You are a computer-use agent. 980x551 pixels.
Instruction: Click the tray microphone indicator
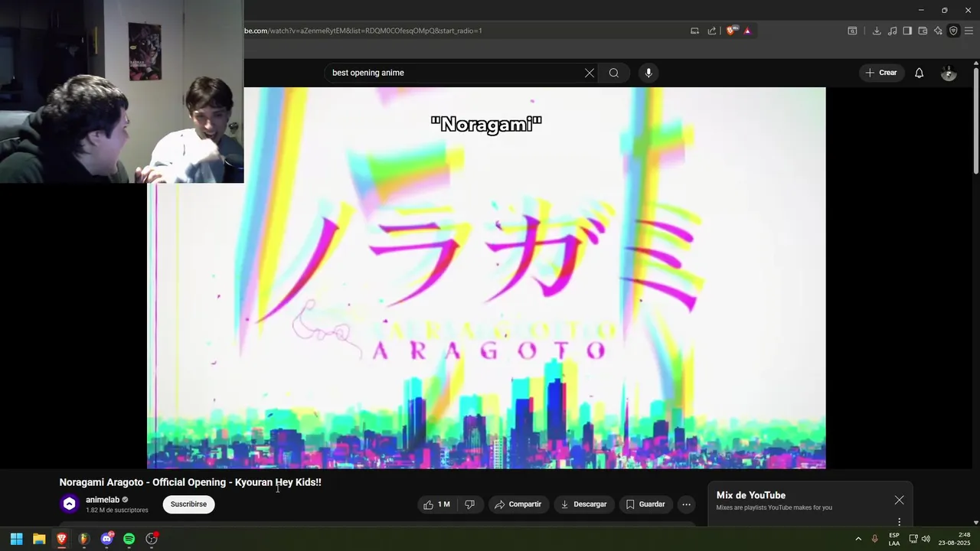874,539
